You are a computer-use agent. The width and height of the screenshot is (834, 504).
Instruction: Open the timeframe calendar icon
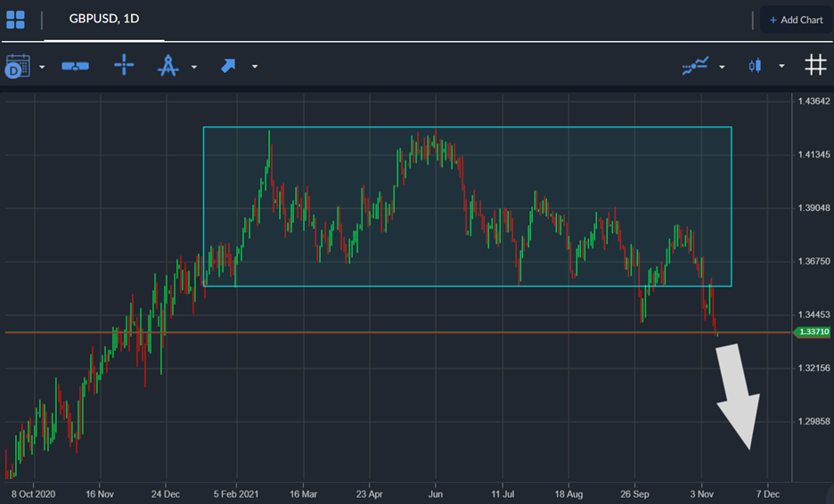[x=17, y=66]
